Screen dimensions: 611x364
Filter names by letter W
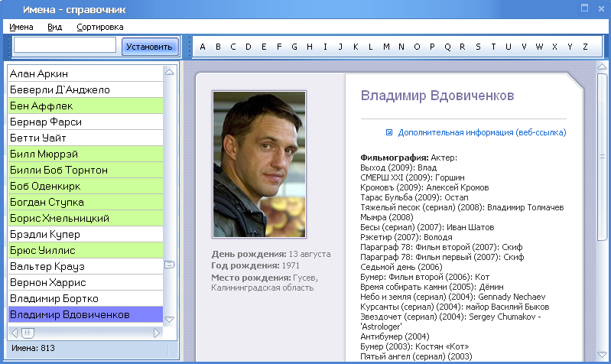point(539,47)
